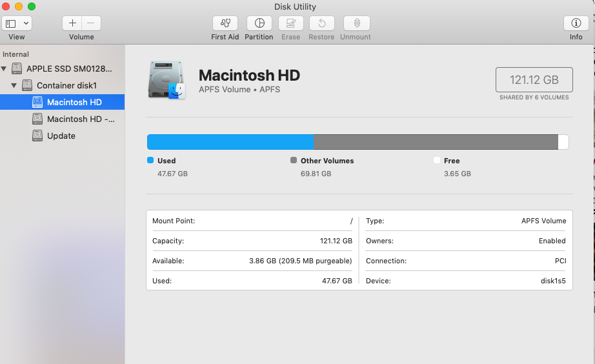
Task: Minimize window with yellow button
Action: pyautogui.click(x=19, y=6)
